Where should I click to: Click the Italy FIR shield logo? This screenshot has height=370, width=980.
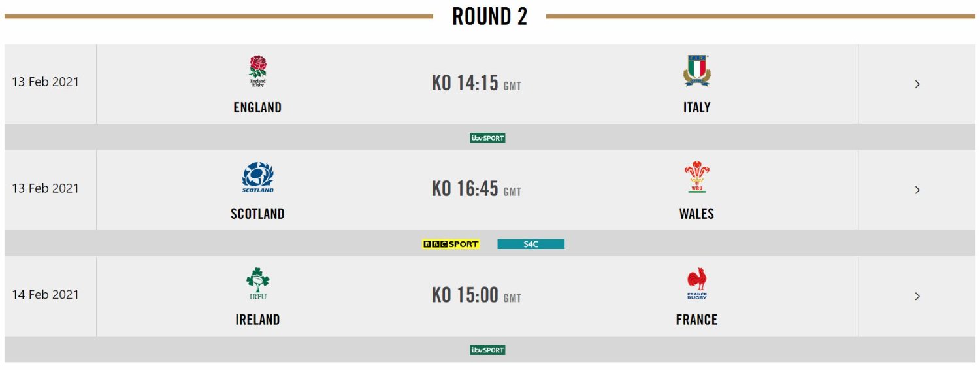coord(696,71)
